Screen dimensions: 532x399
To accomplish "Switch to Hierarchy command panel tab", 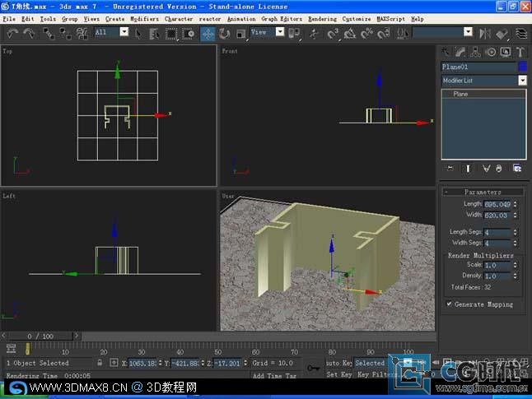I will click(475, 52).
